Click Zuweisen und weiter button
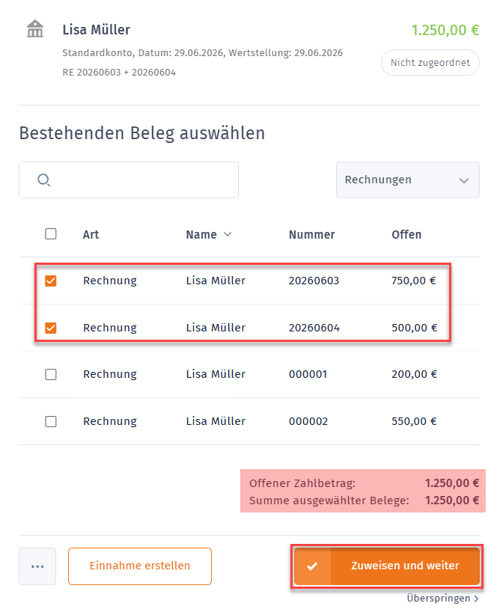 (x=387, y=566)
